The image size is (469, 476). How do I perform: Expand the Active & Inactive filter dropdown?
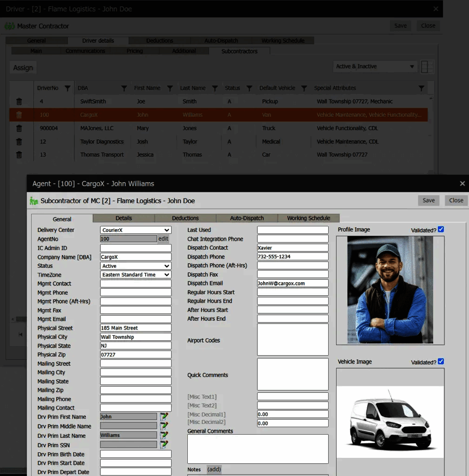coord(375,66)
